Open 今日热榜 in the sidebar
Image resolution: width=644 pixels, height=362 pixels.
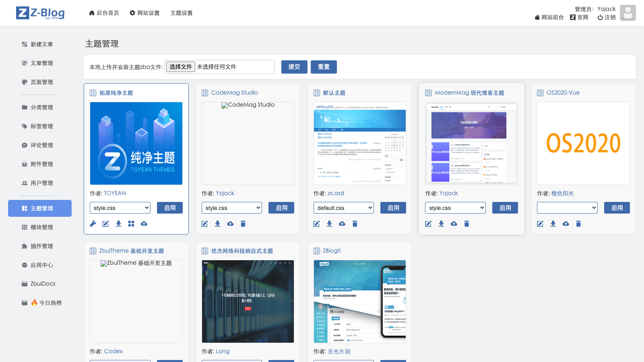40,303
